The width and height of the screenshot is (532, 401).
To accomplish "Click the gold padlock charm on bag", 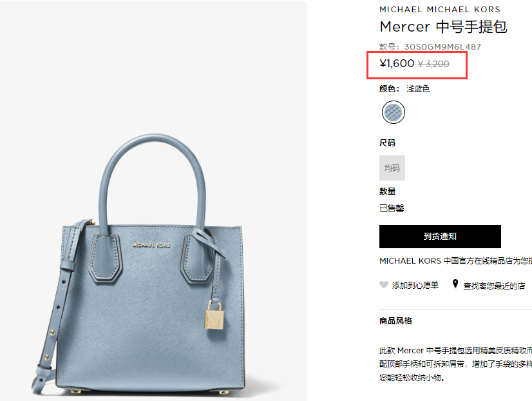I will pyautogui.click(x=214, y=315).
